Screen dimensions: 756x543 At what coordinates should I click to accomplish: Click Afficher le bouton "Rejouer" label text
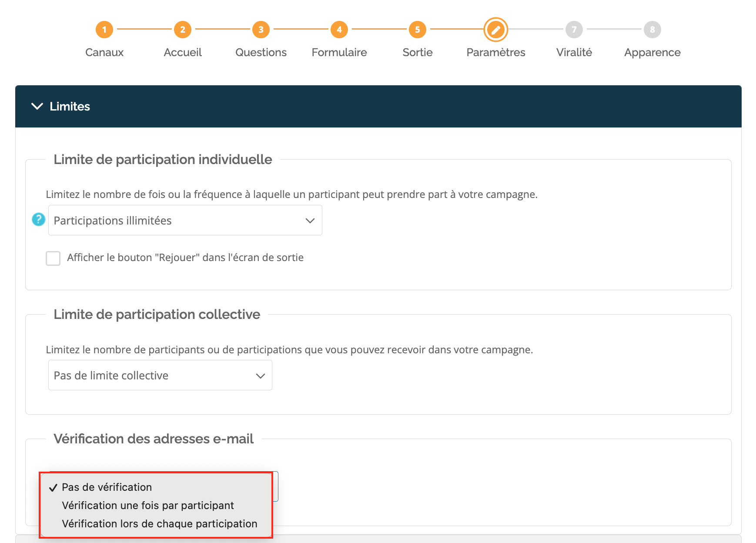tap(185, 258)
